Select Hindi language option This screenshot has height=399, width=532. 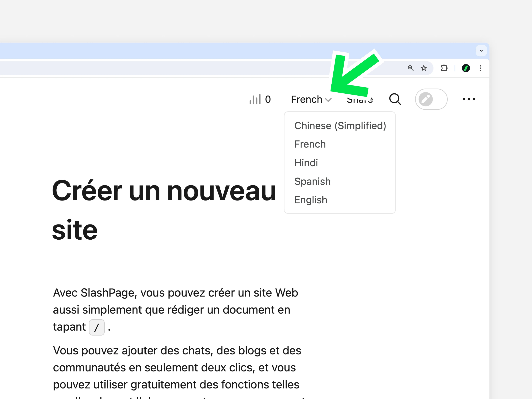[306, 163]
